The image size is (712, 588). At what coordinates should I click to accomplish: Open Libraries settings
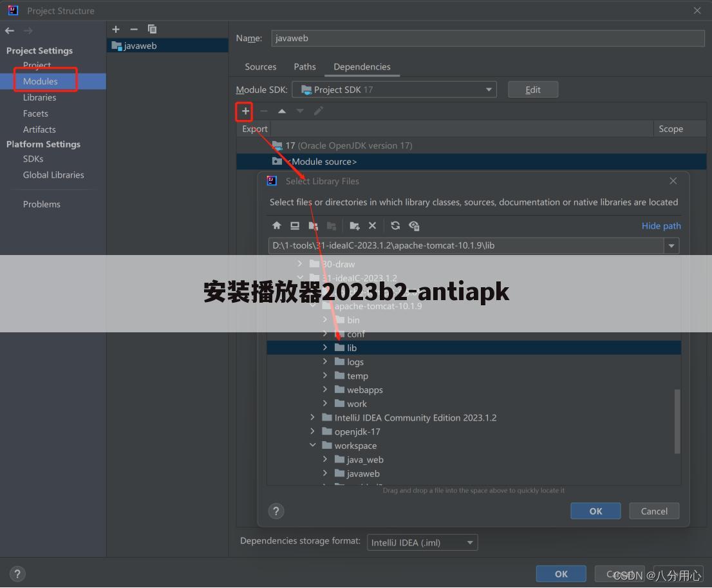pyautogui.click(x=39, y=97)
